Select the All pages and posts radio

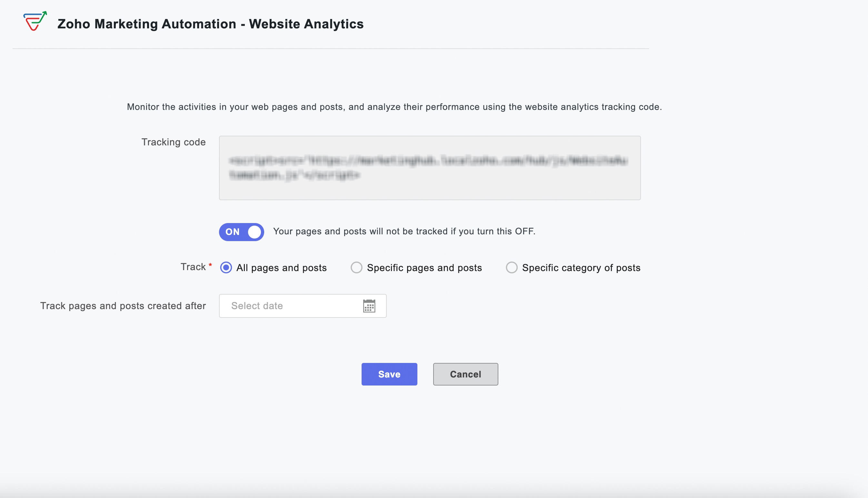[x=226, y=268]
